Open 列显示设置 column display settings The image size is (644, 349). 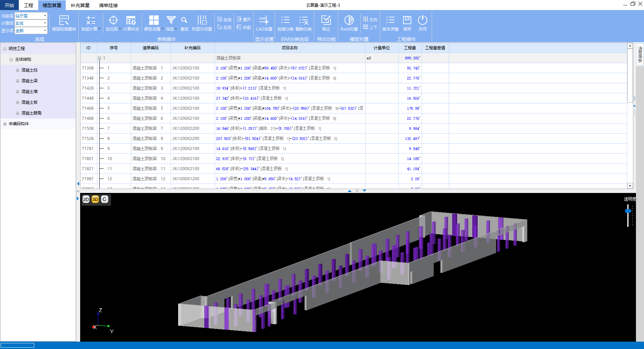tap(202, 23)
